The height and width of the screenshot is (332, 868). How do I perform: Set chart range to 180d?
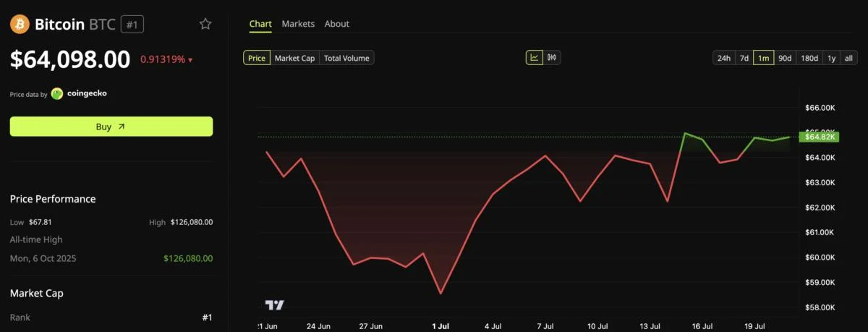(x=809, y=58)
